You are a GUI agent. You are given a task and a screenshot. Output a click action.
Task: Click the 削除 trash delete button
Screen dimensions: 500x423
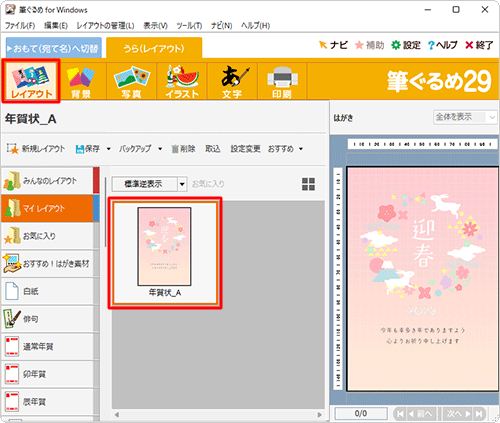click(183, 149)
